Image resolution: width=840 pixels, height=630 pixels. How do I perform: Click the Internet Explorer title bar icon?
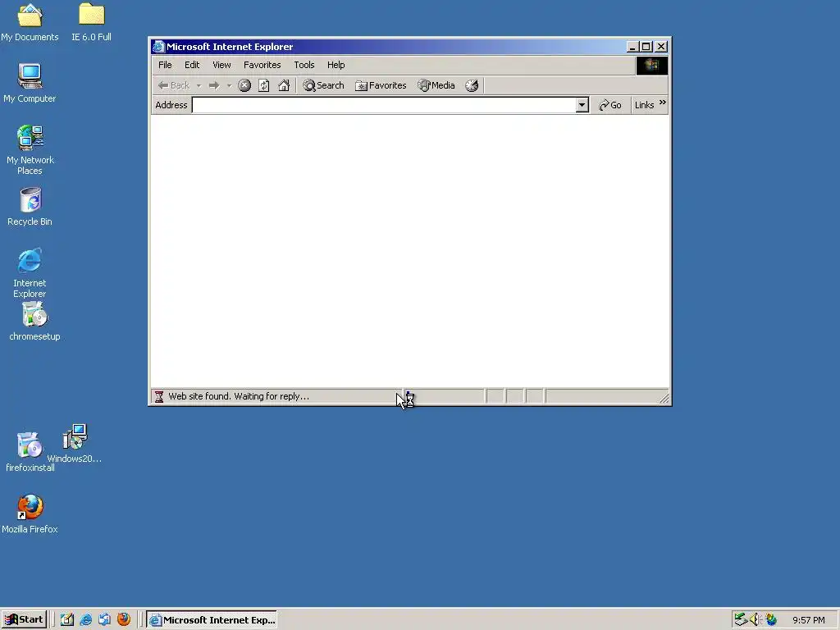pyautogui.click(x=158, y=47)
